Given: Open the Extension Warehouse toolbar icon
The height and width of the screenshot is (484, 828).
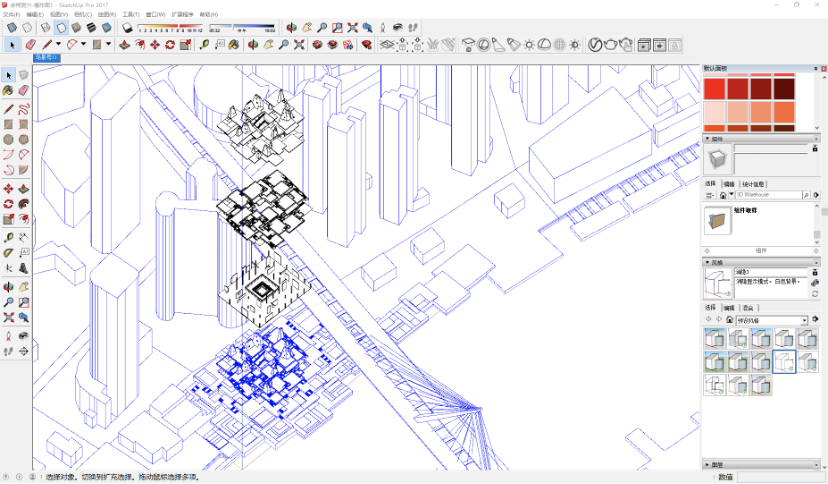Looking at the screenshot, I should pos(333,45).
